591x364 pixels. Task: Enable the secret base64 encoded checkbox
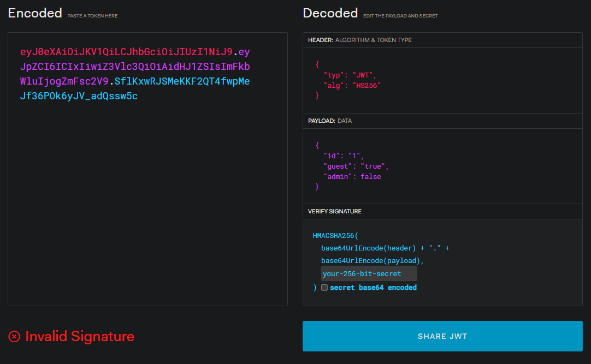pyautogui.click(x=324, y=288)
